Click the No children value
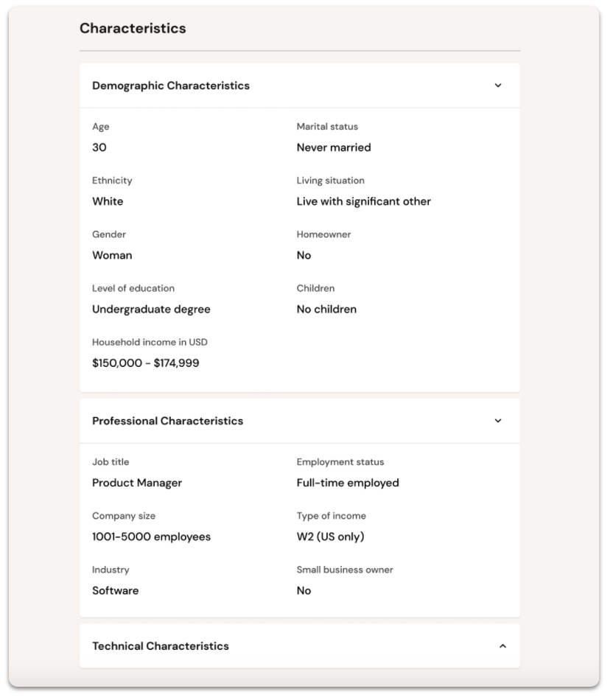This screenshot has width=613, height=700. pyautogui.click(x=326, y=309)
